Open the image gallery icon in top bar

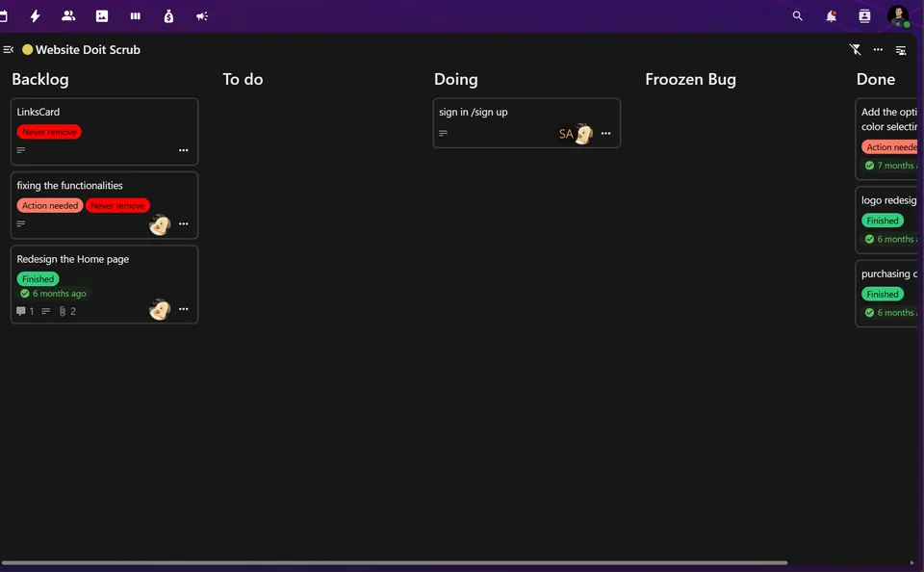pyautogui.click(x=102, y=16)
